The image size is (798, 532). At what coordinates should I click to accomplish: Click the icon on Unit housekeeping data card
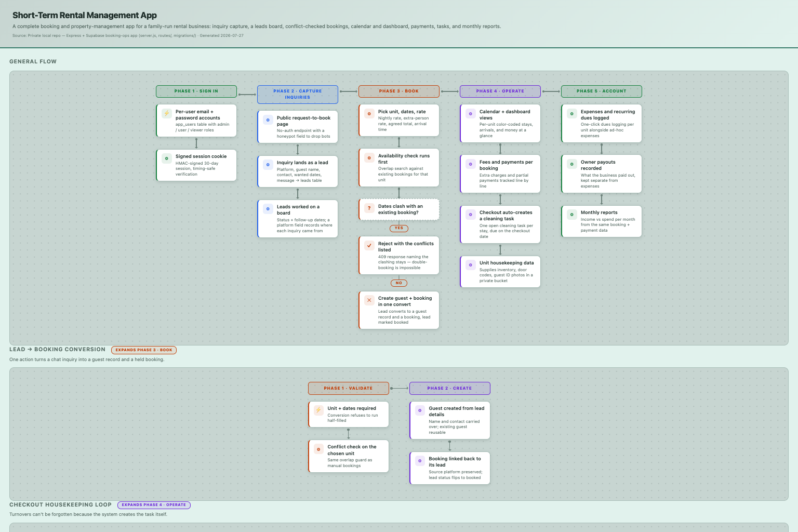pyautogui.click(x=471, y=264)
